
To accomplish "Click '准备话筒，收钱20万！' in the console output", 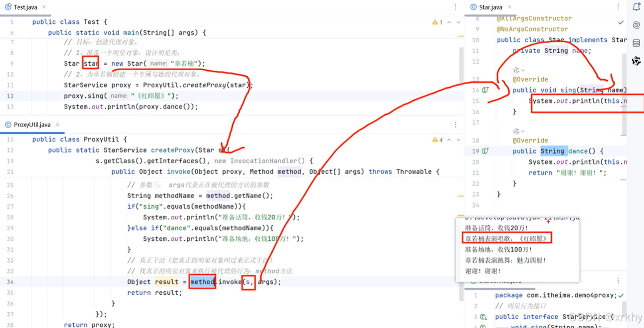I will pos(496,228).
